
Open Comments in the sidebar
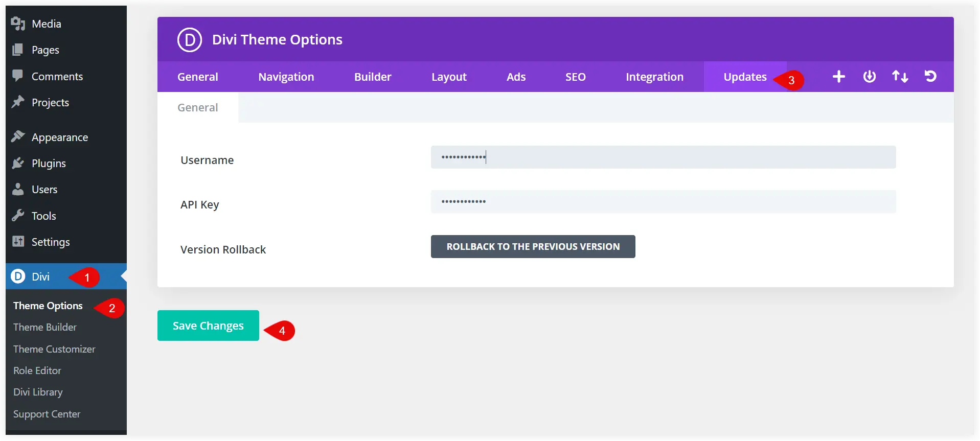pos(66,76)
